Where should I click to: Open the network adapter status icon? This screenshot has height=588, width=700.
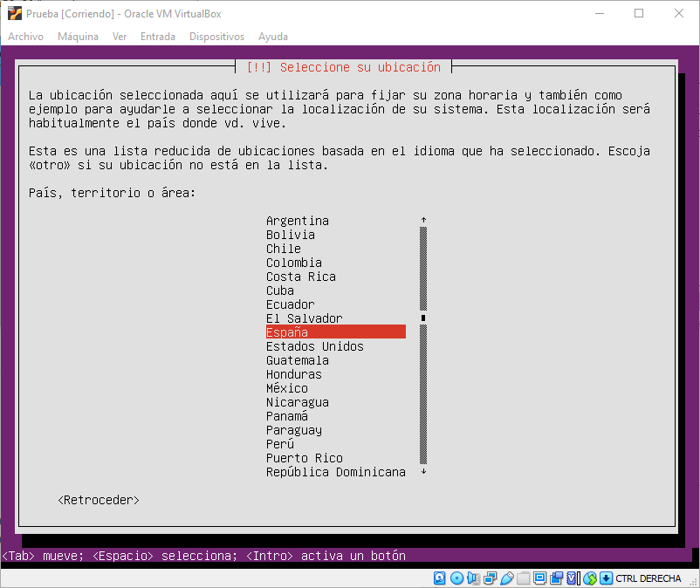click(x=490, y=578)
